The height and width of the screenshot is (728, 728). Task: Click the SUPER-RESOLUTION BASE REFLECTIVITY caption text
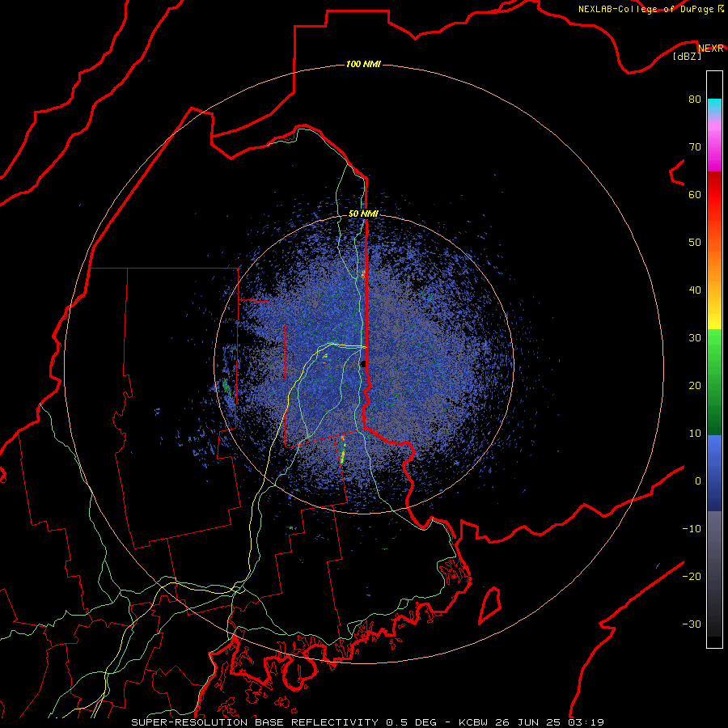coord(255,722)
